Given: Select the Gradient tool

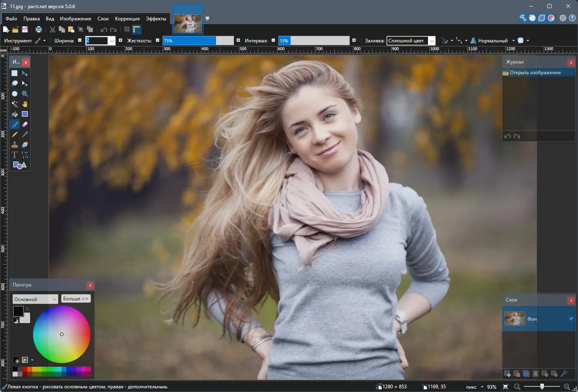Looking at the screenshot, I should pyautogui.click(x=25, y=114).
